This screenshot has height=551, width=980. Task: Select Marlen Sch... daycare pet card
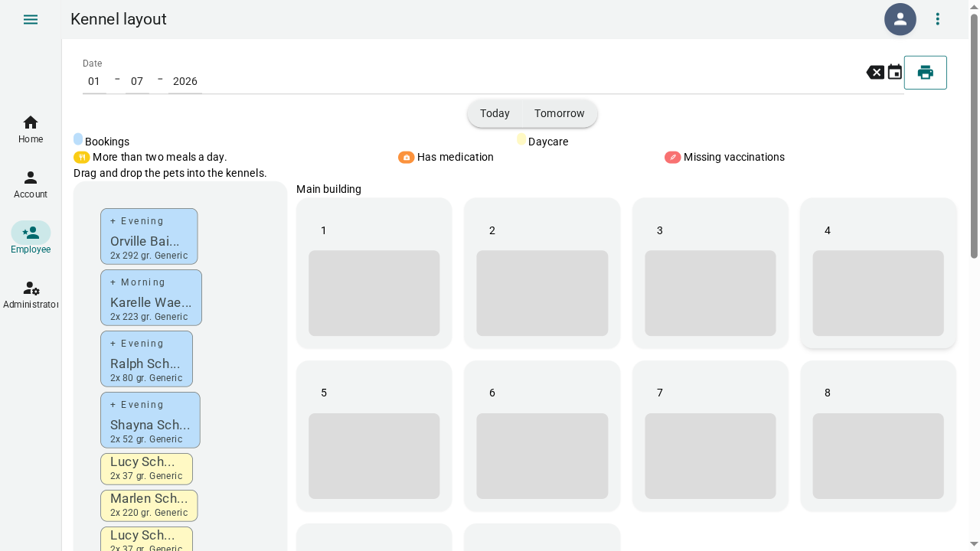[149, 506]
